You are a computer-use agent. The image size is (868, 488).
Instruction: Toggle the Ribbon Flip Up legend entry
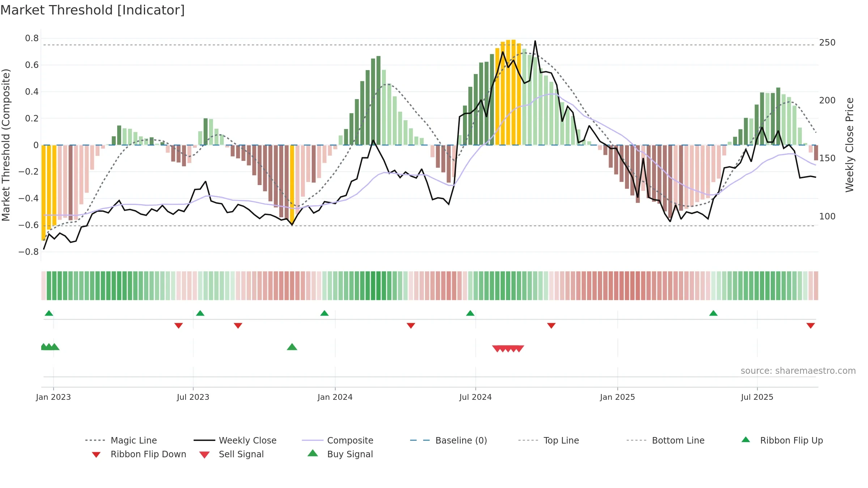tap(782, 440)
